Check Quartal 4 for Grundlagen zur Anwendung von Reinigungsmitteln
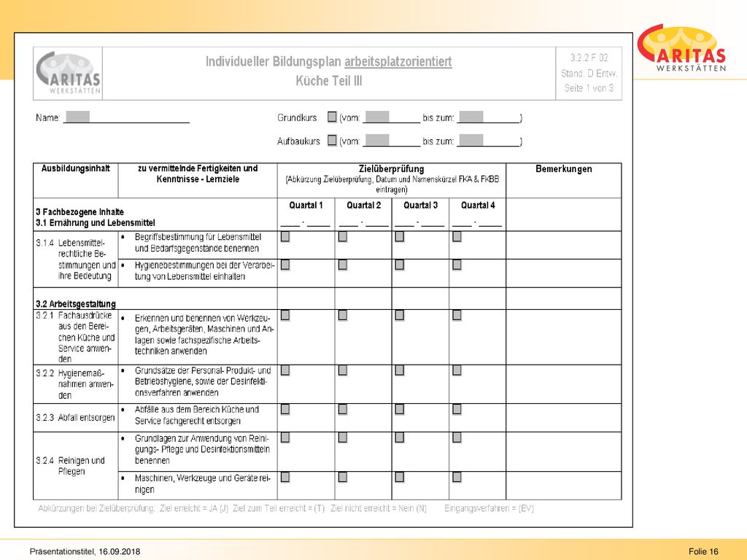Viewport: 747px width, 560px height. tap(457, 437)
